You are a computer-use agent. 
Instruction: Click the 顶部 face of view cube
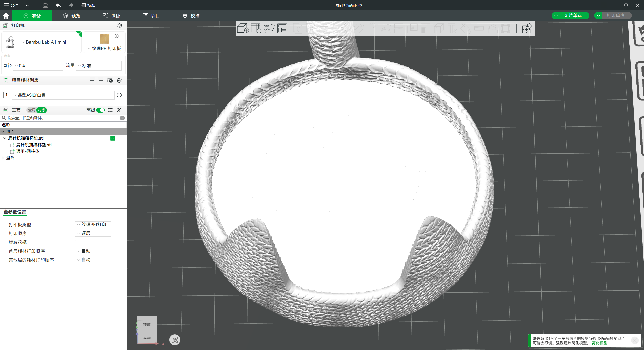click(x=147, y=325)
